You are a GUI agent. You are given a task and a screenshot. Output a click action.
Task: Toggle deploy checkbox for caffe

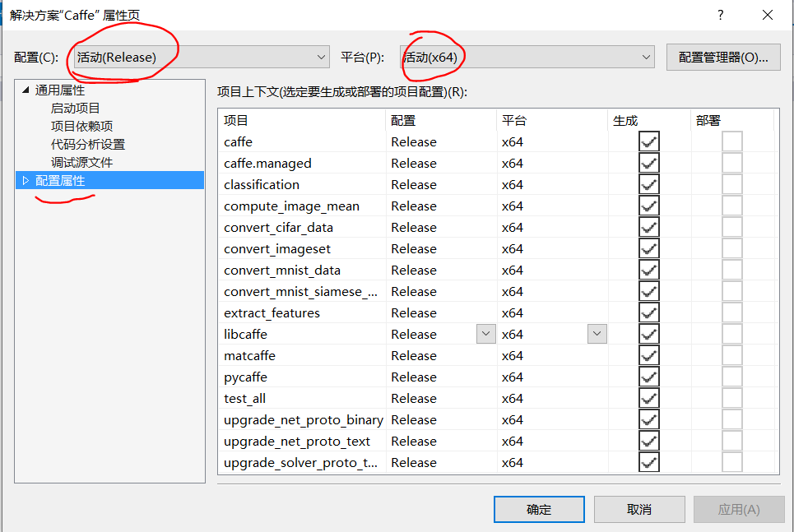pyautogui.click(x=732, y=141)
